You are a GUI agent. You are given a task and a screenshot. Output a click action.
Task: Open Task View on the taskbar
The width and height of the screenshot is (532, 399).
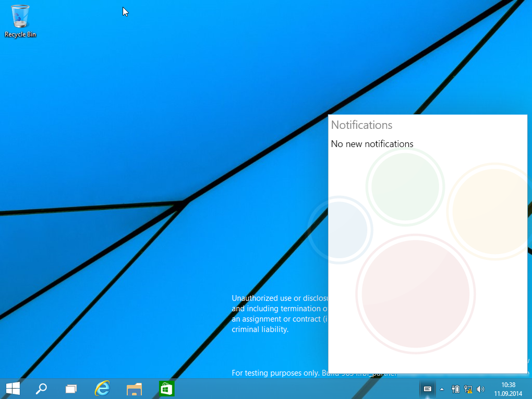pos(71,389)
